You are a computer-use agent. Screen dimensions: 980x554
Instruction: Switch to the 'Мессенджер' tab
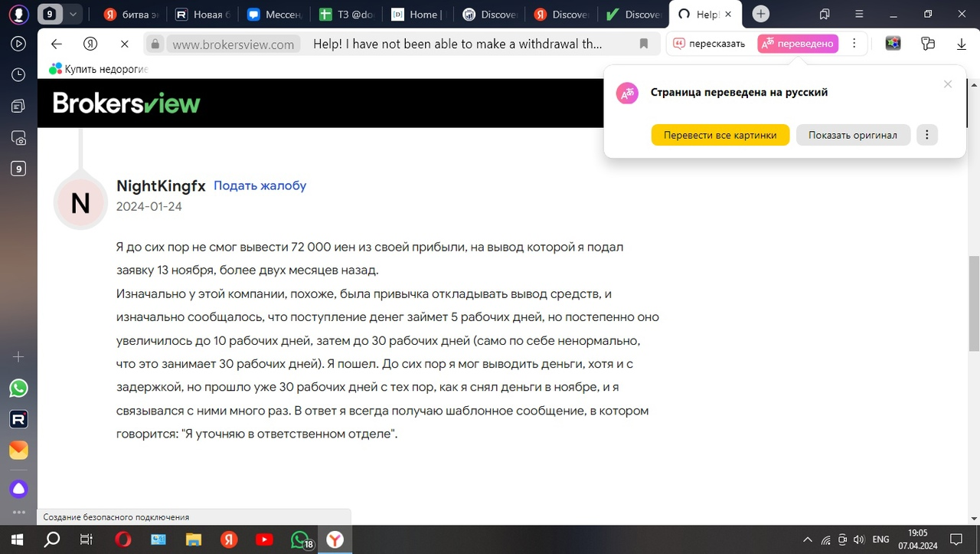pos(273,14)
